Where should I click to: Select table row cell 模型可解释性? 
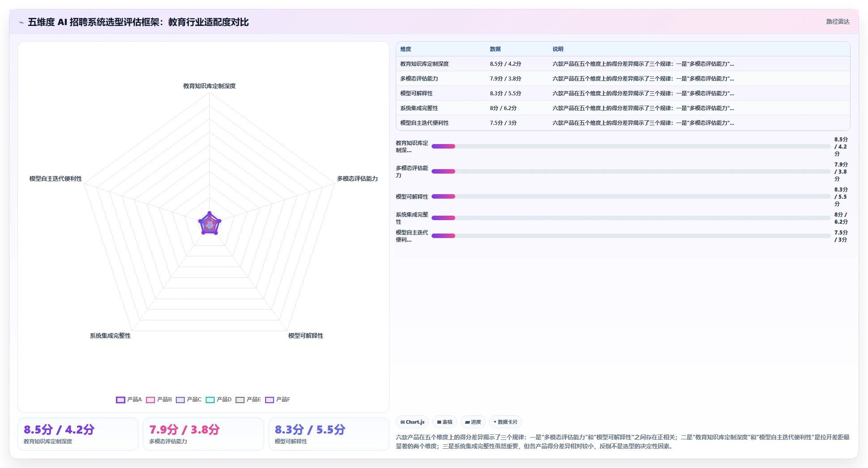click(x=416, y=94)
